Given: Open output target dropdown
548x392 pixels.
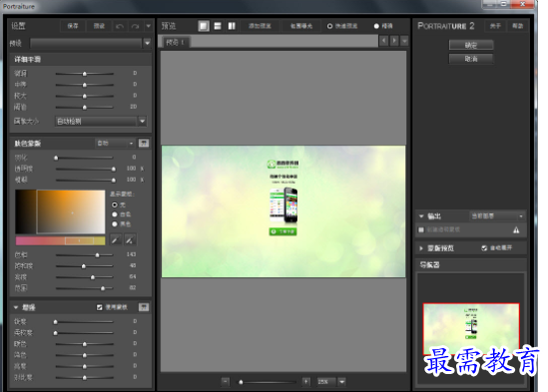Looking at the screenshot, I should (x=497, y=216).
